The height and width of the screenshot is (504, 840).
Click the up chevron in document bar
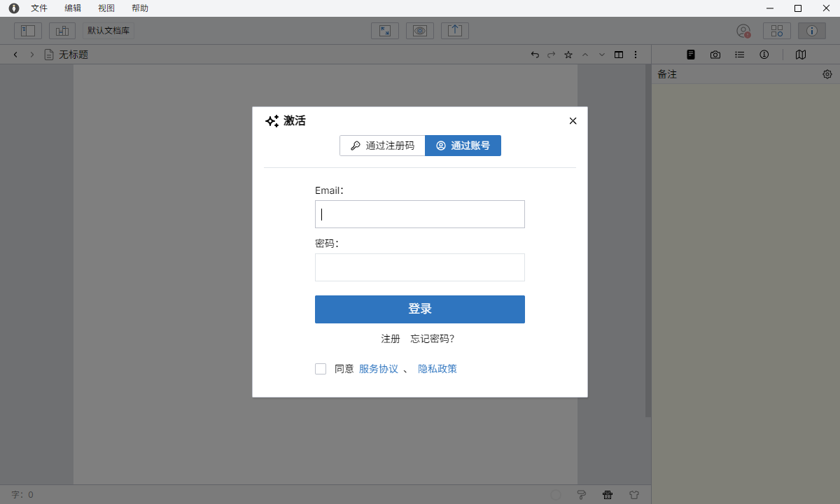coord(585,55)
